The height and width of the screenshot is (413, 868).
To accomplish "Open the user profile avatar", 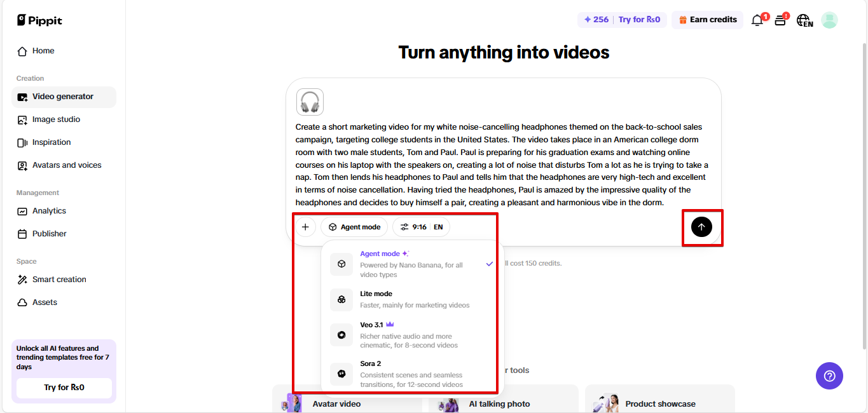I will click(x=829, y=20).
